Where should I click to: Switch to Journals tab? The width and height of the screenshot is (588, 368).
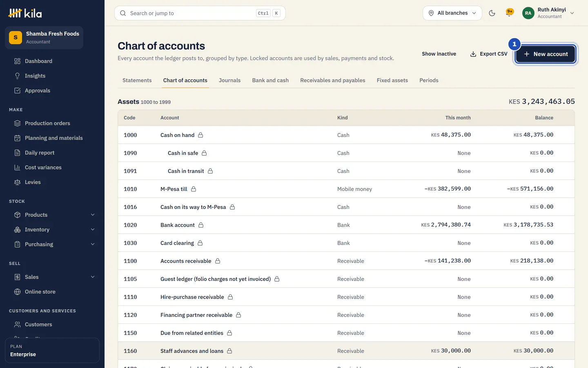pos(229,80)
